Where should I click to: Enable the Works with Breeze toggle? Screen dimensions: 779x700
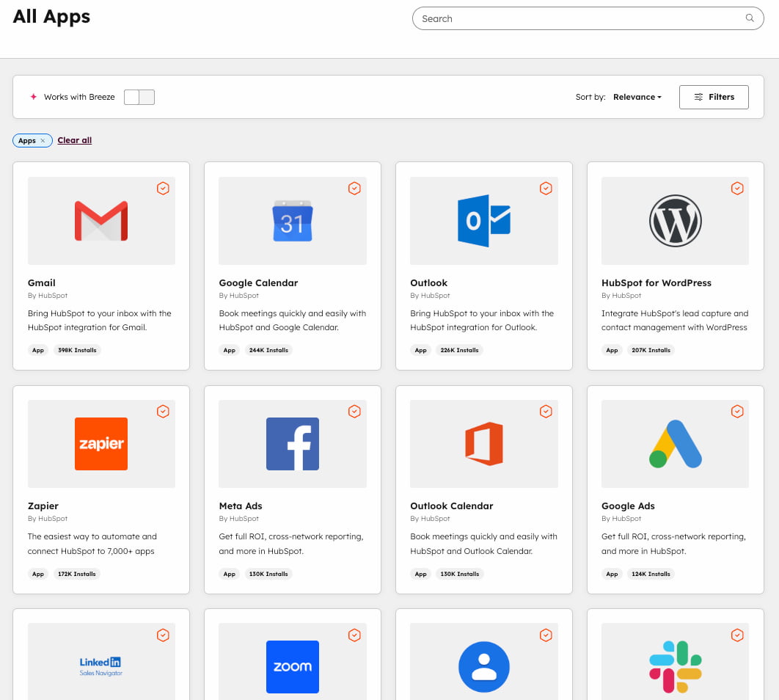[139, 97]
